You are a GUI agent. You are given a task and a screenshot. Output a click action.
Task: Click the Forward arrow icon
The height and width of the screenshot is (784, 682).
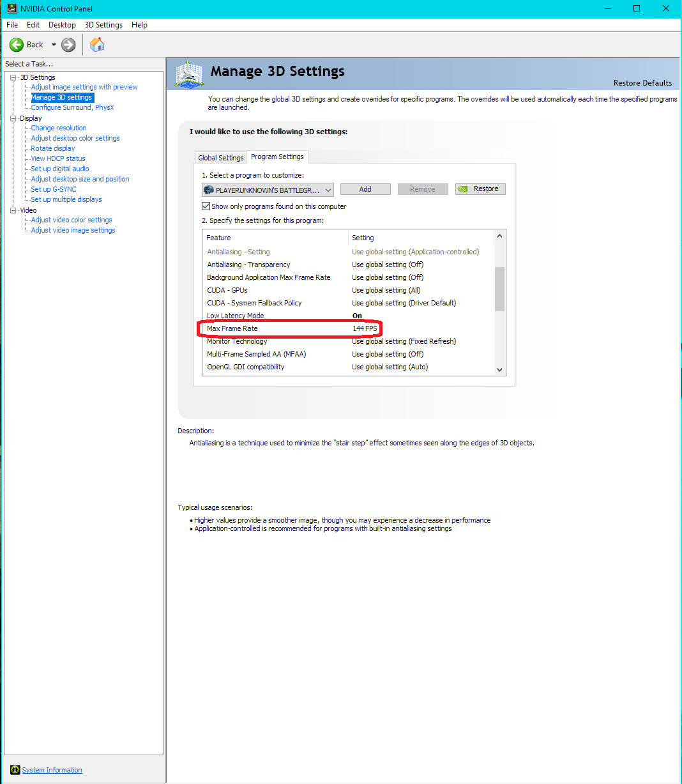pos(68,45)
